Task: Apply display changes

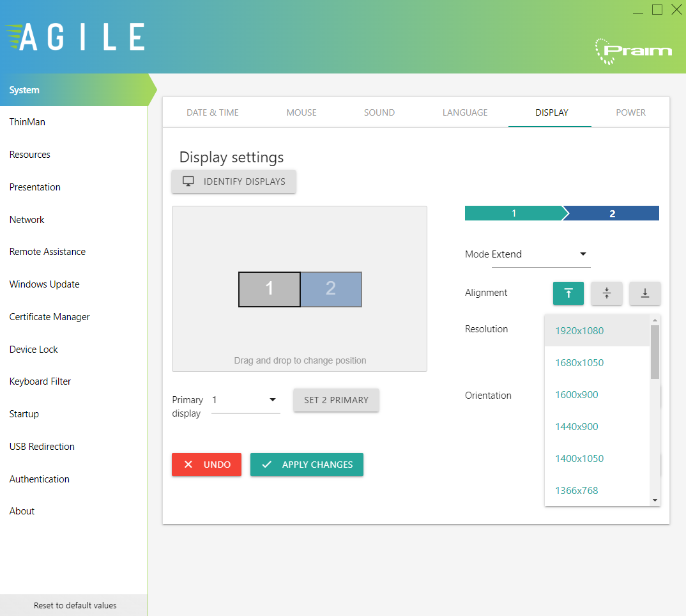Action: tap(307, 465)
